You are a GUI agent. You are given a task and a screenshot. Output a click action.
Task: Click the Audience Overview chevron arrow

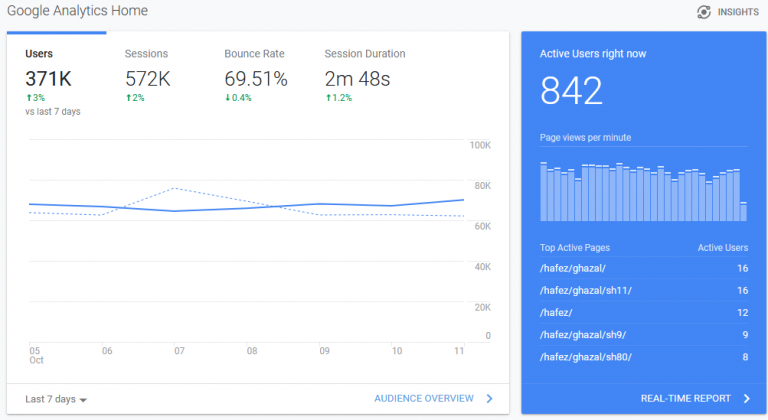[x=489, y=398]
